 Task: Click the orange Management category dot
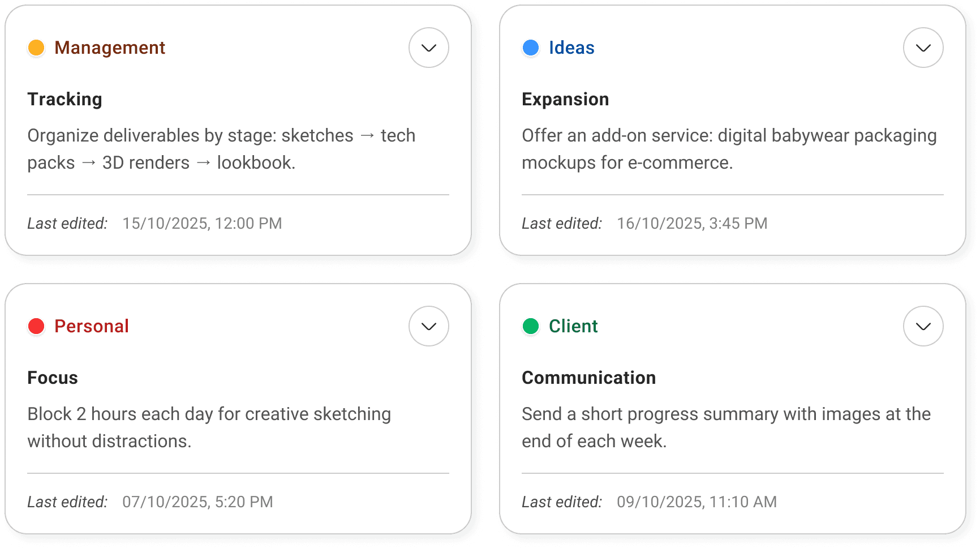36,48
